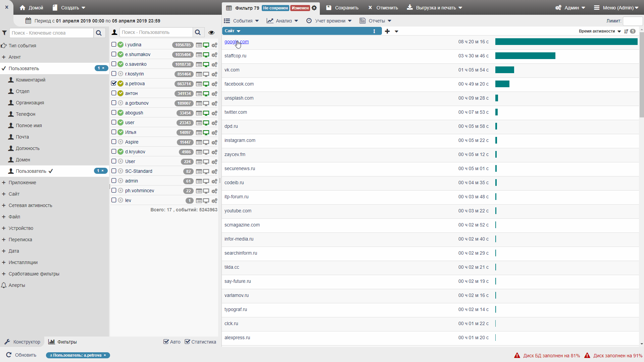Go to Домой page
Viewport: 644px width, 362px height.
(x=32, y=8)
